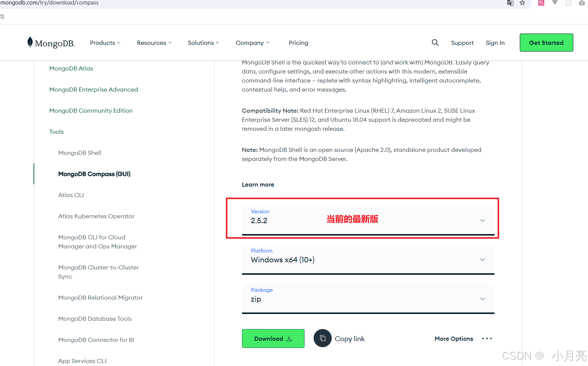Click the camera screenshot extension icon

[582, 3]
